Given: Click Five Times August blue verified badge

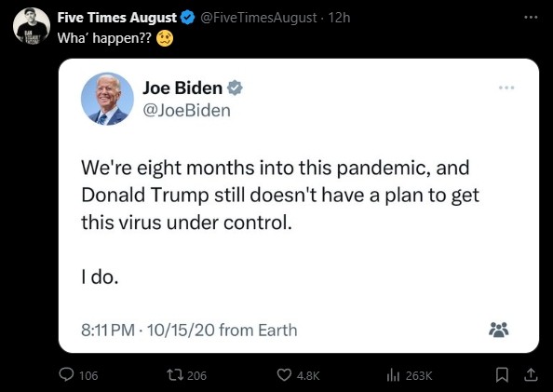Looking at the screenshot, I should point(188,18).
